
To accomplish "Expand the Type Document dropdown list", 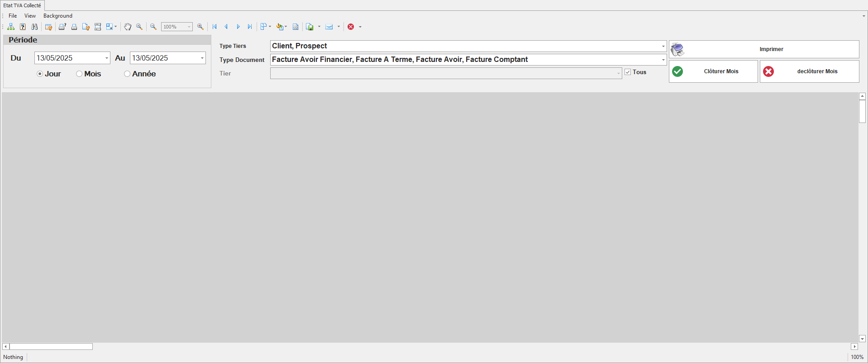I will (663, 60).
